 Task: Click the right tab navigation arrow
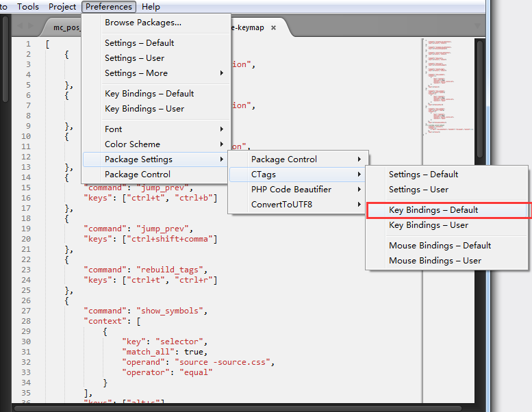[x=31, y=27]
